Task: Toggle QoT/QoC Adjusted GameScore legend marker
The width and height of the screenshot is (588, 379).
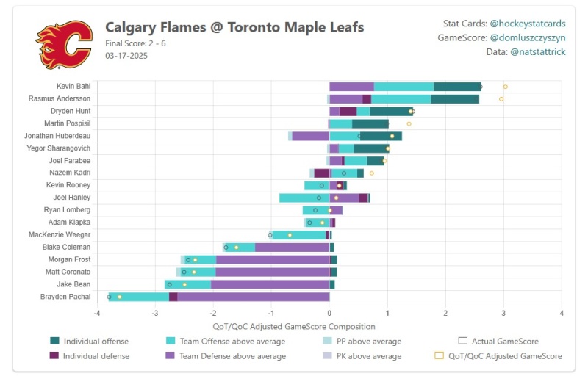Action: (x=440, y=356)
